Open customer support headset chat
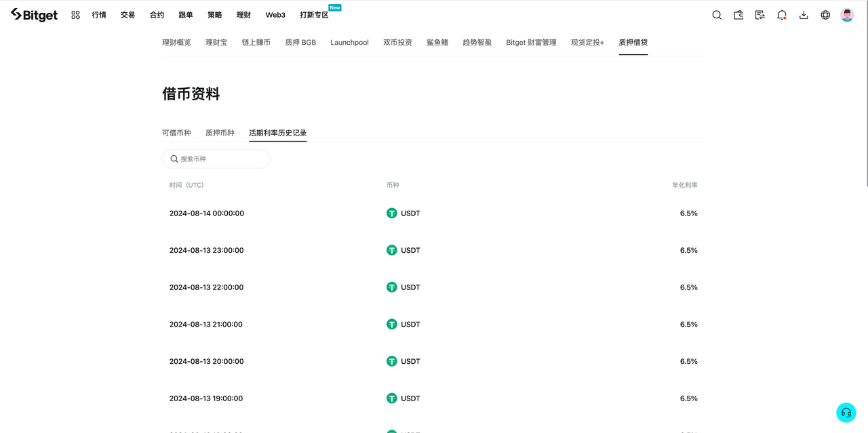 [846, 412]
